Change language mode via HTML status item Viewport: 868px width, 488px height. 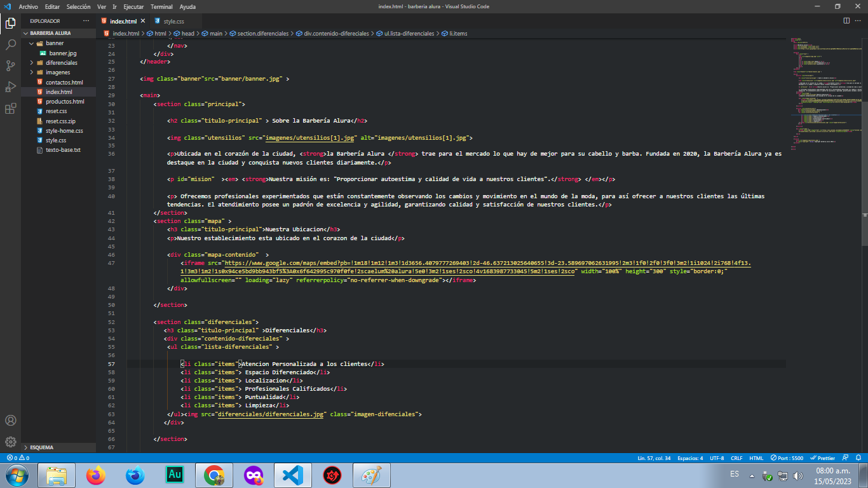[756, 457]
